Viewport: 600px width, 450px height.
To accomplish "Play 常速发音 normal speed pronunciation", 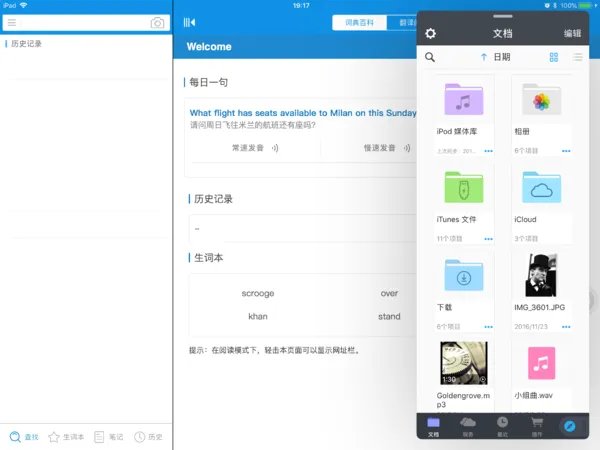I will pos(254,148).
